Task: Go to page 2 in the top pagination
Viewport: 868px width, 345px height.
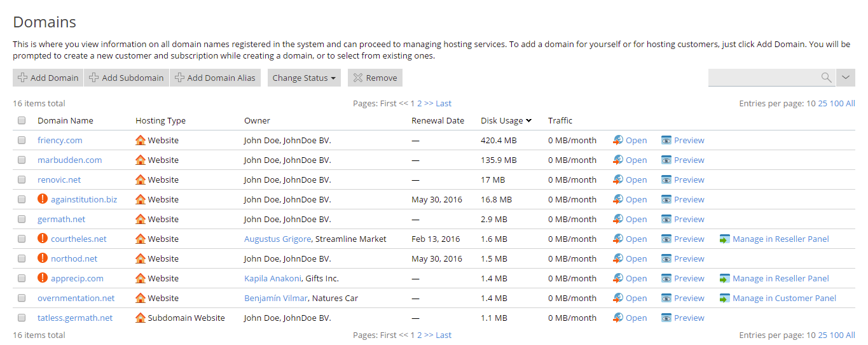Action: pyautogui.click(x=420, y=103)
